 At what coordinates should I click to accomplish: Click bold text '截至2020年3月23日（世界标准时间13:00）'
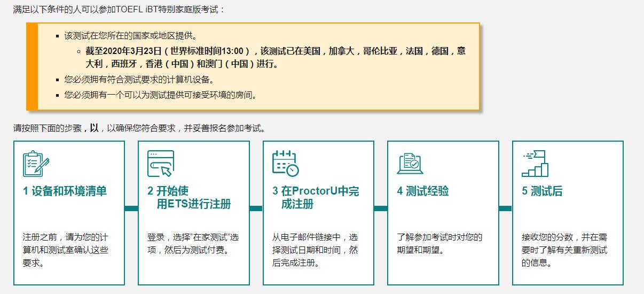click(x=168, y=51)
